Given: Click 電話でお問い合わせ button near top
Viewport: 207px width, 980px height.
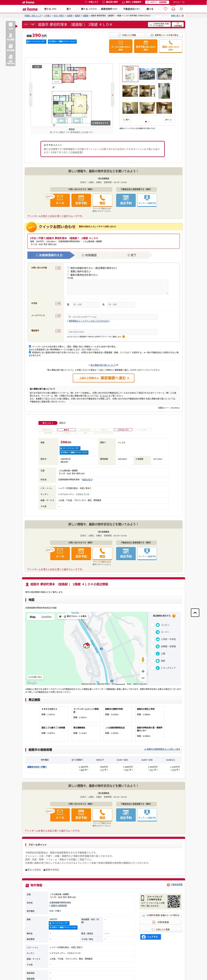Looking at the screenshot, I should click(x=170, y=46).
